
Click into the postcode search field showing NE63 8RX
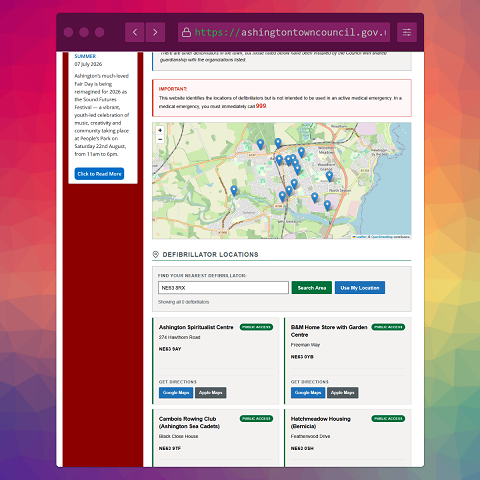223,288
